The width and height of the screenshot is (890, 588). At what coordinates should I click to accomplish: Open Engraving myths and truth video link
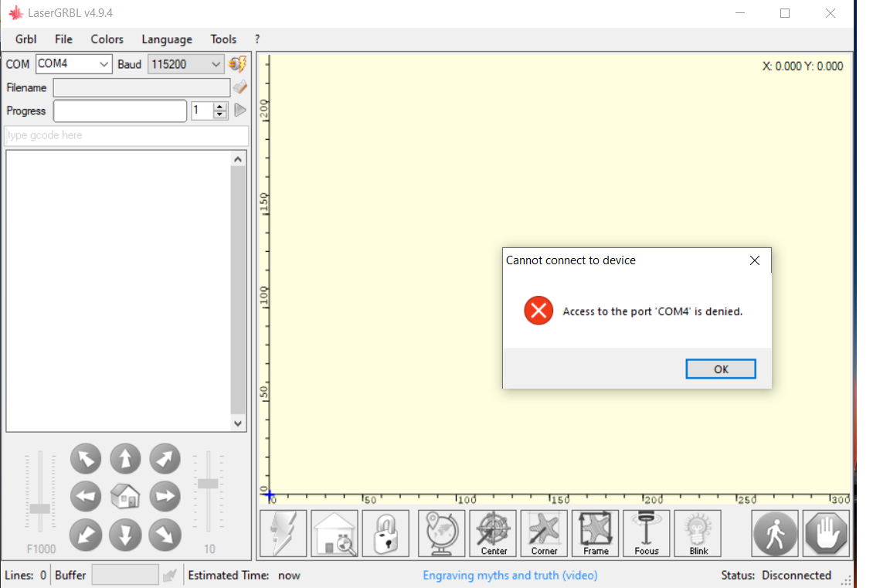(x=510, y=575)
